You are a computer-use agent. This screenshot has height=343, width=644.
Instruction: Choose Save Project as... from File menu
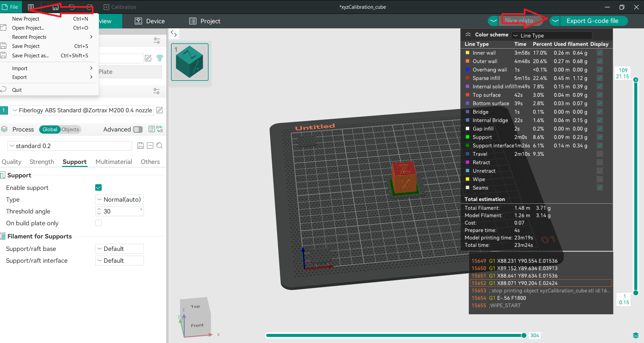[30, 56]
